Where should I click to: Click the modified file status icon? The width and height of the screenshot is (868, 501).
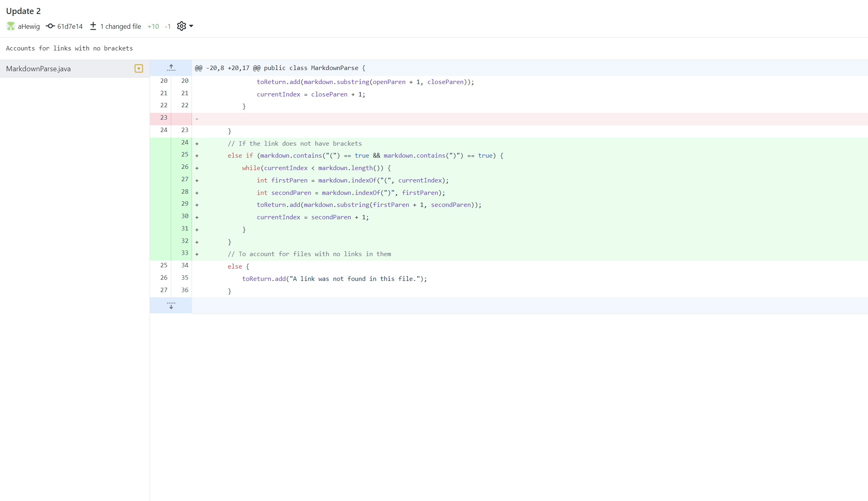pyautogui.click(x=139, y=68)
